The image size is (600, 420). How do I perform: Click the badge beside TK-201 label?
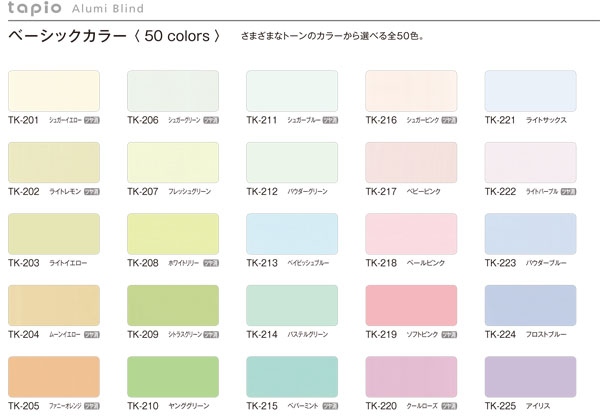pos(92,121)
